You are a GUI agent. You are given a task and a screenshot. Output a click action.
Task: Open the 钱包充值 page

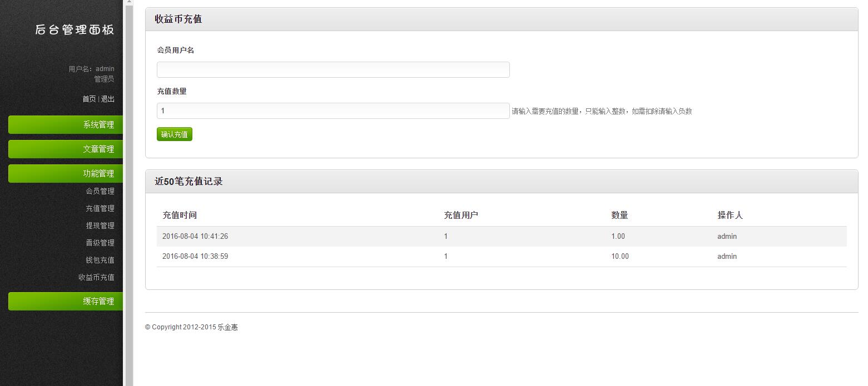100,260
